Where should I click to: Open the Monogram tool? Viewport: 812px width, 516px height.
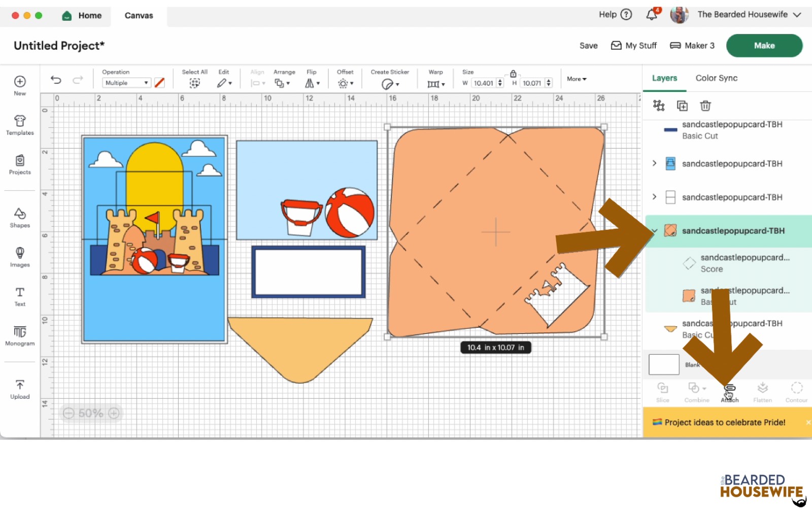tap(20, 336)
